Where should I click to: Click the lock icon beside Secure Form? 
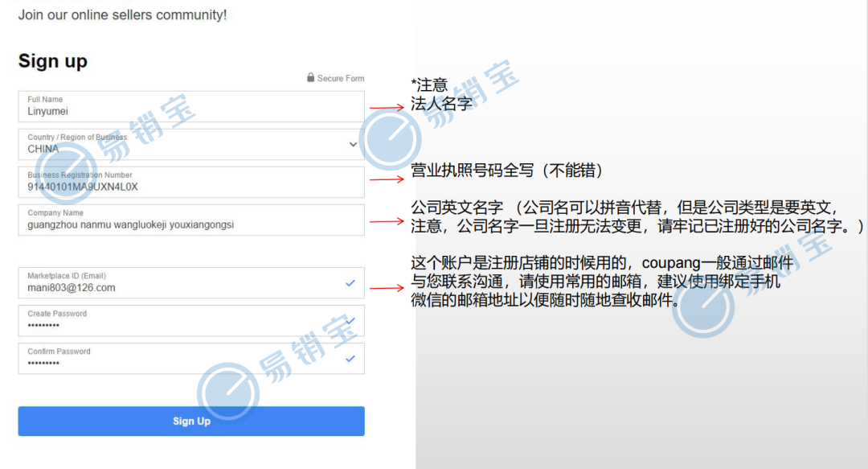[x=310, y=77]
